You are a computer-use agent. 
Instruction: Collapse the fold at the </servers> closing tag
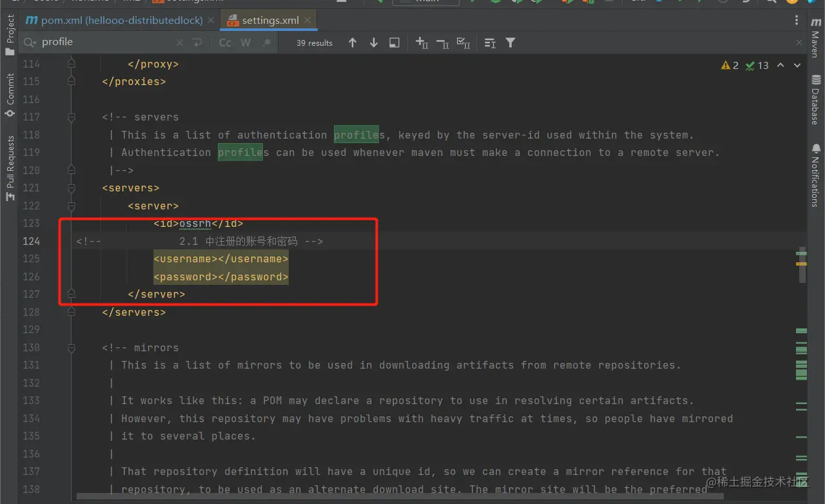coord(72,312)
